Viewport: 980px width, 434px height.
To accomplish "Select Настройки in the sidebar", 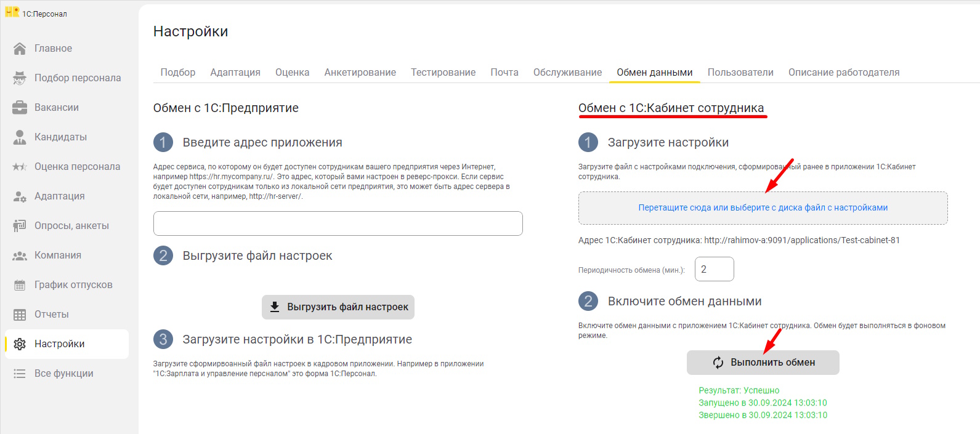I will pyautogui.click(x=67, y=344).
